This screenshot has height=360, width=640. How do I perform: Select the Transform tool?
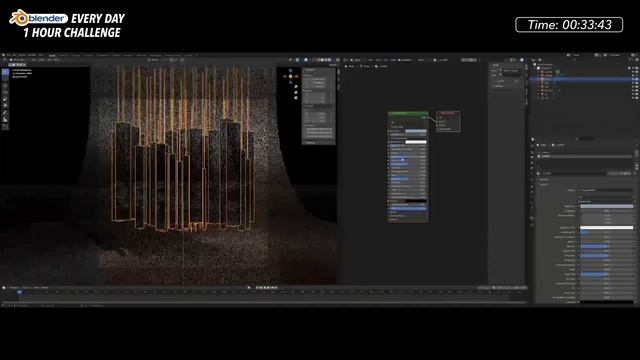point(5,106)
